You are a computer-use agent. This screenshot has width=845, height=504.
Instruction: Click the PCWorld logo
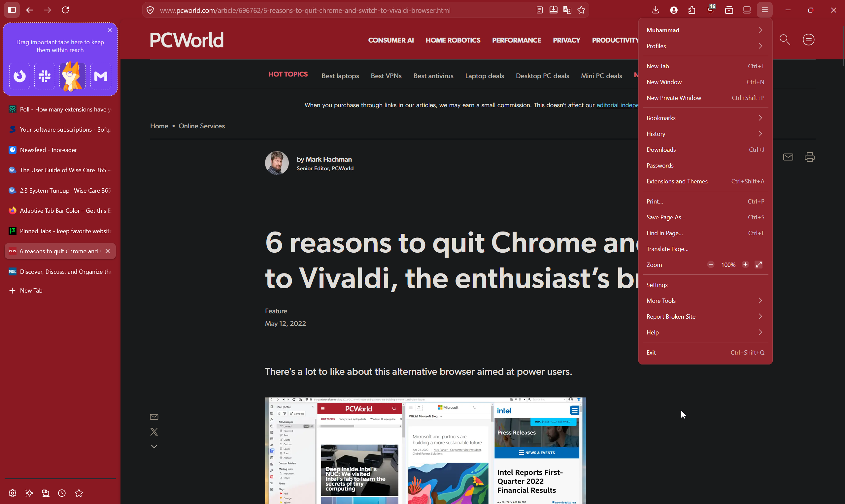(186, 40)
